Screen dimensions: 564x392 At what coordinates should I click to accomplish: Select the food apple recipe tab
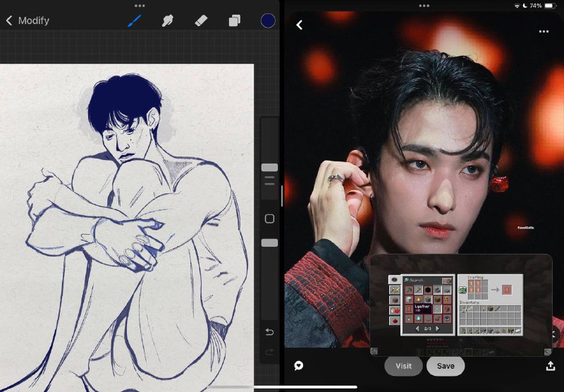(x=395, y=310)
